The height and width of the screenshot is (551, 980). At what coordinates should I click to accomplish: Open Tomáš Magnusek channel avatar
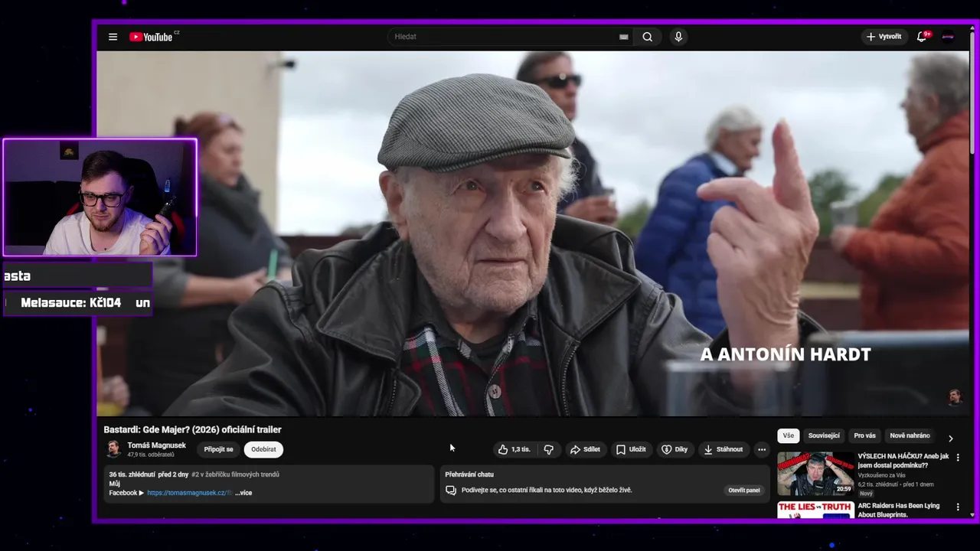tap(113, 449)
